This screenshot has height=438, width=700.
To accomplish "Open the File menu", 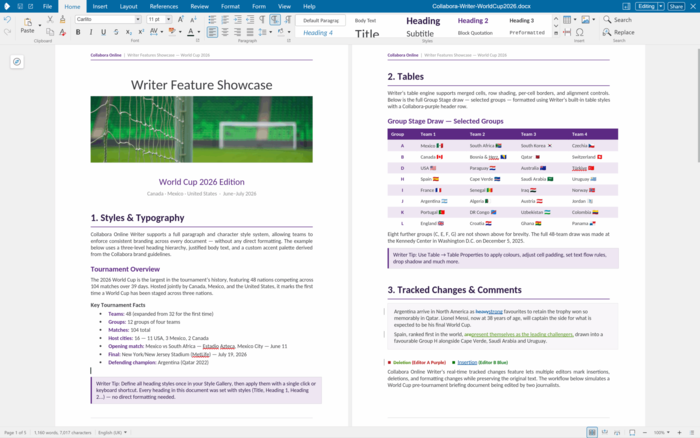I will click(x=47, y=6).
